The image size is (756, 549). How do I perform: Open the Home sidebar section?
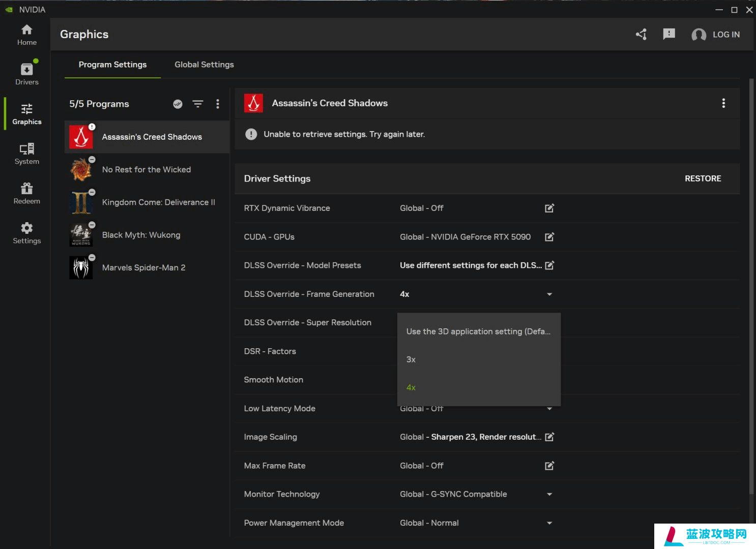pyautogui.click(x=26, y=35)
